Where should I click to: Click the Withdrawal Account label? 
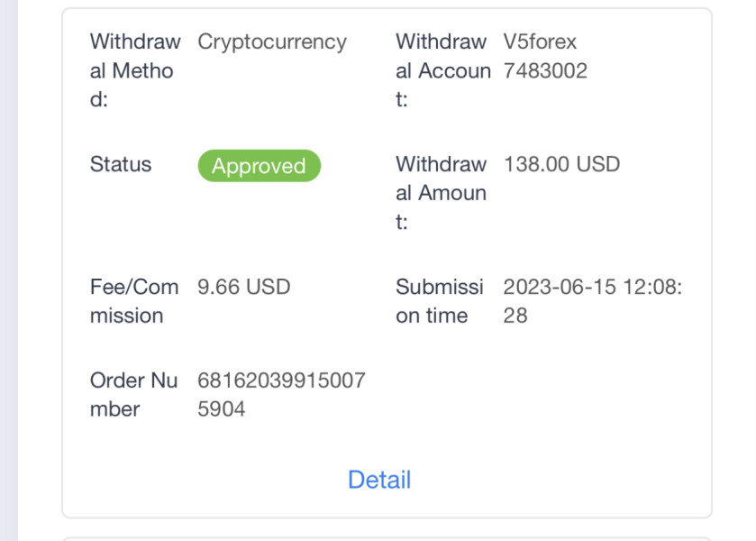(442, 70)
